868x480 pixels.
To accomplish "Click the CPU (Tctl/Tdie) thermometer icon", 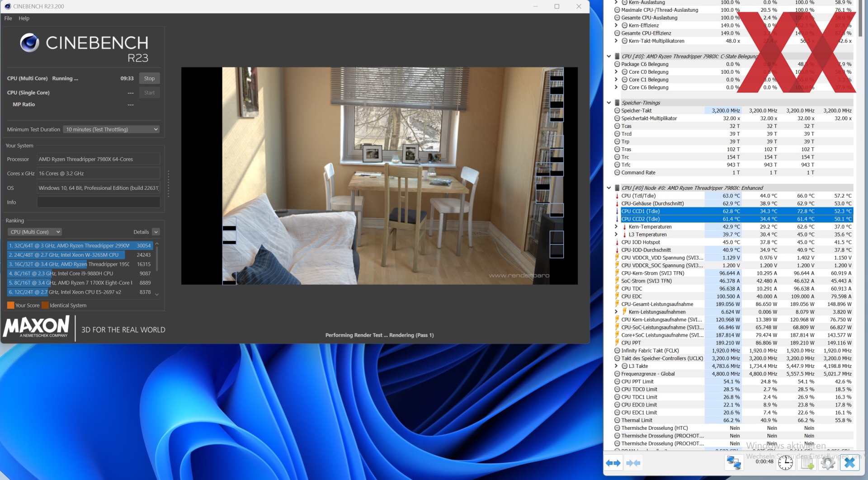I will click(x=617, y=196).
